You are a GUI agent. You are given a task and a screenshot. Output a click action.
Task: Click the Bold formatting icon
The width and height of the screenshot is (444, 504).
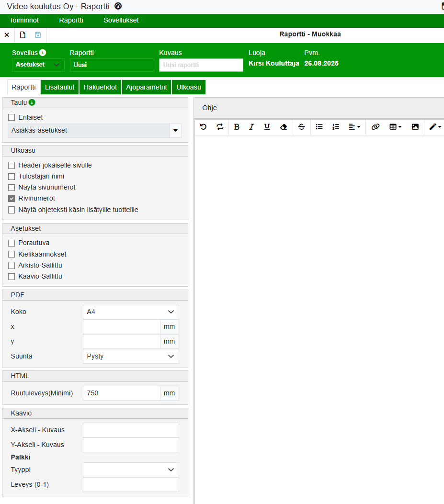click(237, 127)
